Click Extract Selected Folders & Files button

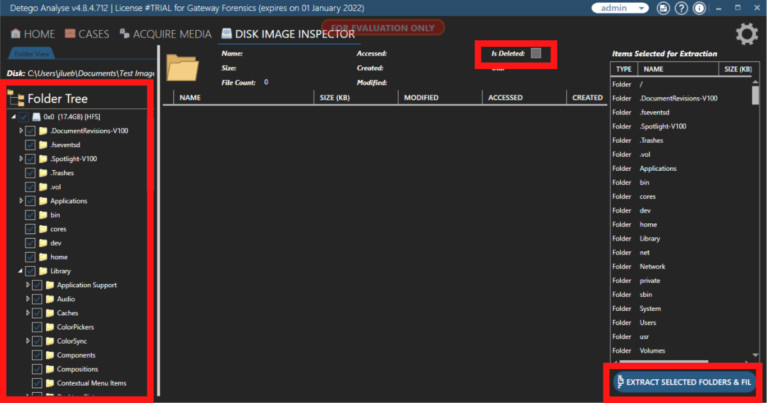click(x=684, y=383)
